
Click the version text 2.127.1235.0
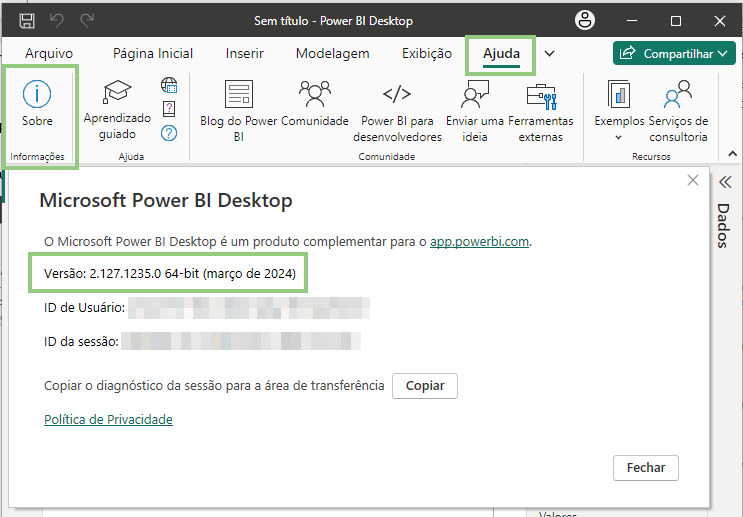pyautogui.click(x=125, y=273)
